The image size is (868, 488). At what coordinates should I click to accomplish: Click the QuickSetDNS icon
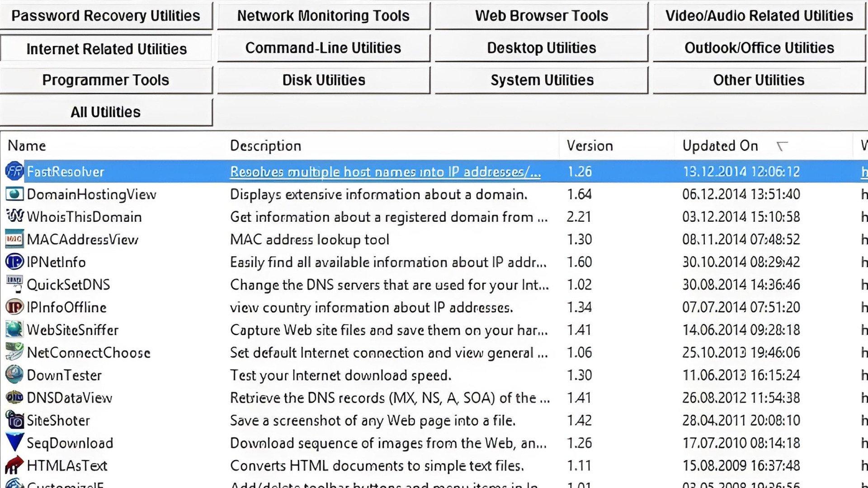click(x=14, y=284)
